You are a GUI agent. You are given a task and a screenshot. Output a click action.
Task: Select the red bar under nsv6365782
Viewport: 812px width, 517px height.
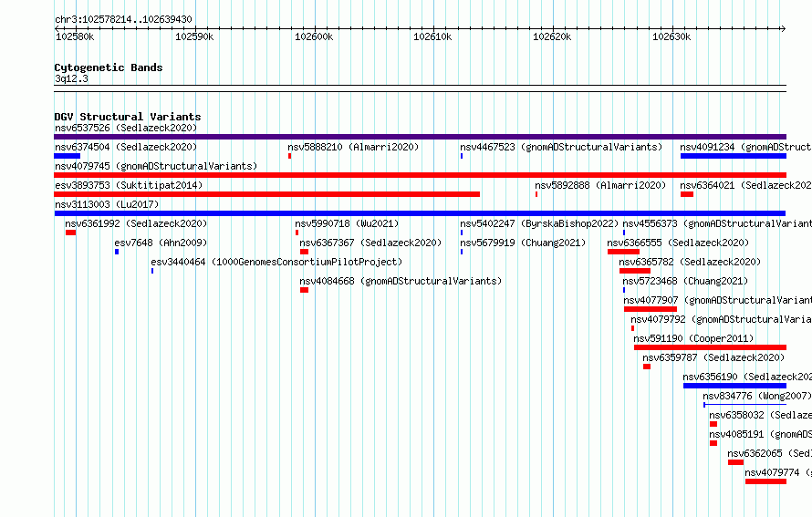coord(635,271)
